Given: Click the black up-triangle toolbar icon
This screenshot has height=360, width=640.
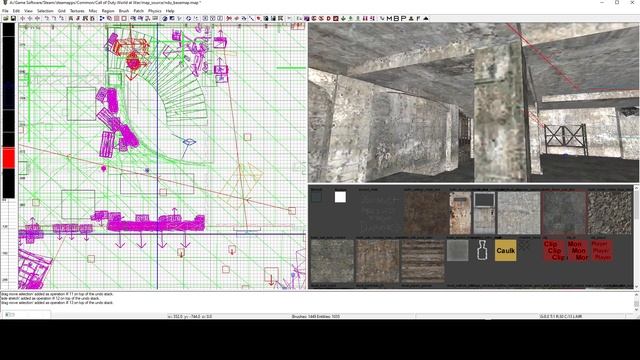Looking at the screenshot, I should click(x=426, y=18).
